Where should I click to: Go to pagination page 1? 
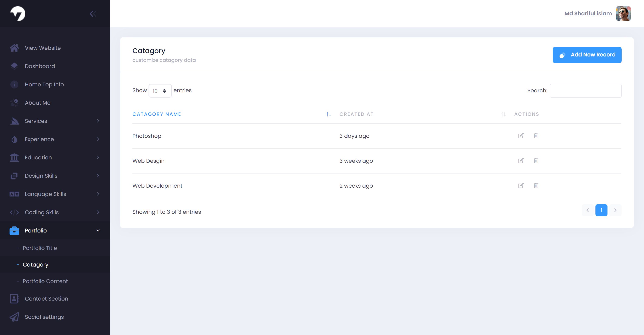click(x=601, y=210)
